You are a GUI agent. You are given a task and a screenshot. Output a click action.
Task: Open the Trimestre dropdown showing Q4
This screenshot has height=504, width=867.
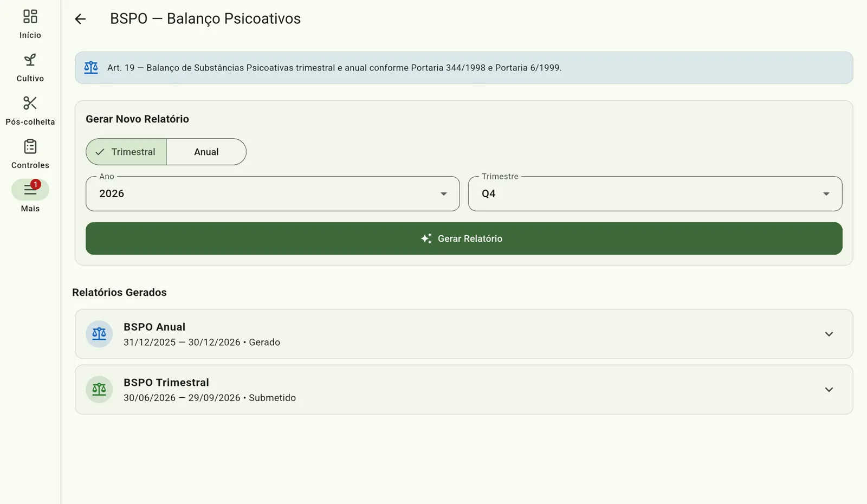[655, 193]
